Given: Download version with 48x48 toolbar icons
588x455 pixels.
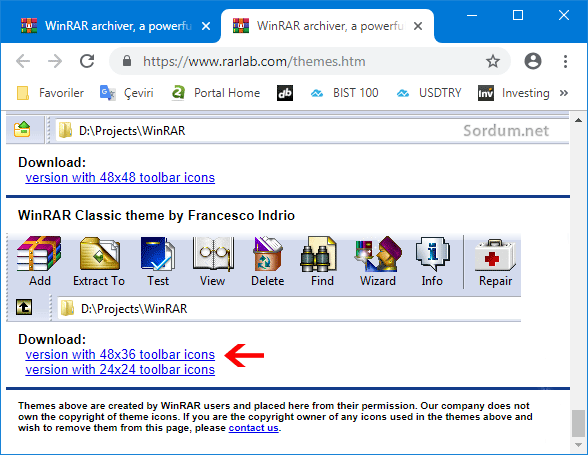Looking at the screenshot, I should coord(120,177).
